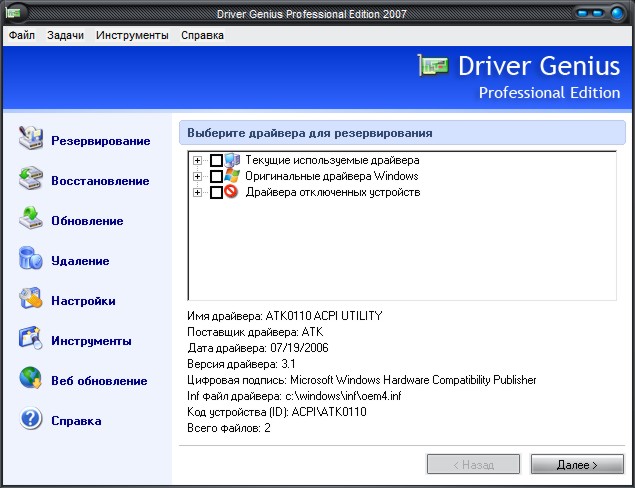Click the Версия драйвера: 3.1 line
Screen dimensions: 635x488
pyautogui.click(x=241, y=364)
